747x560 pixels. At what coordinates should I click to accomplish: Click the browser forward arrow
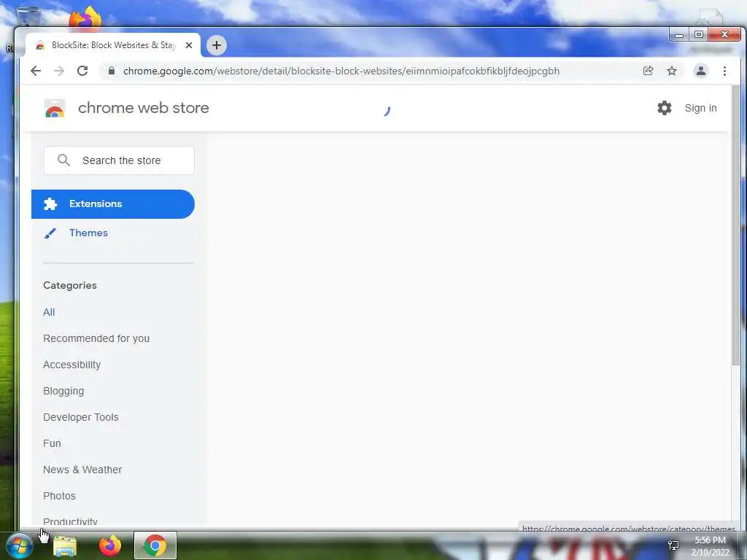(x=59, y=71)
